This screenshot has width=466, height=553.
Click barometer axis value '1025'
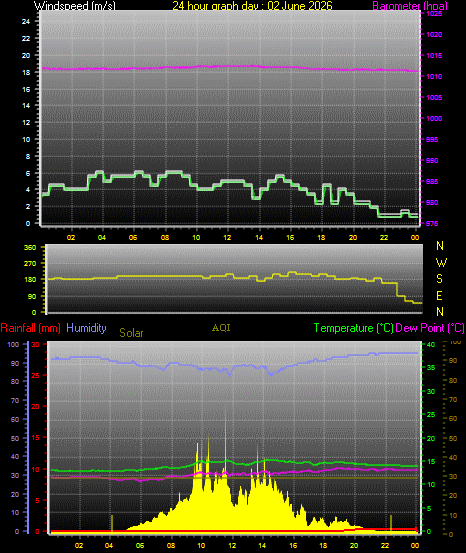(x=434, y=14)
